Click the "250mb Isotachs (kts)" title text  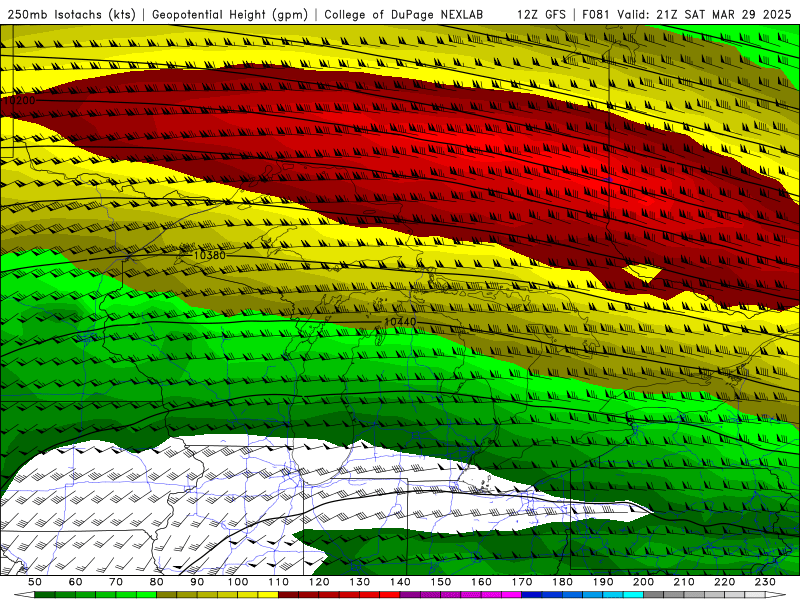(71, 14)
